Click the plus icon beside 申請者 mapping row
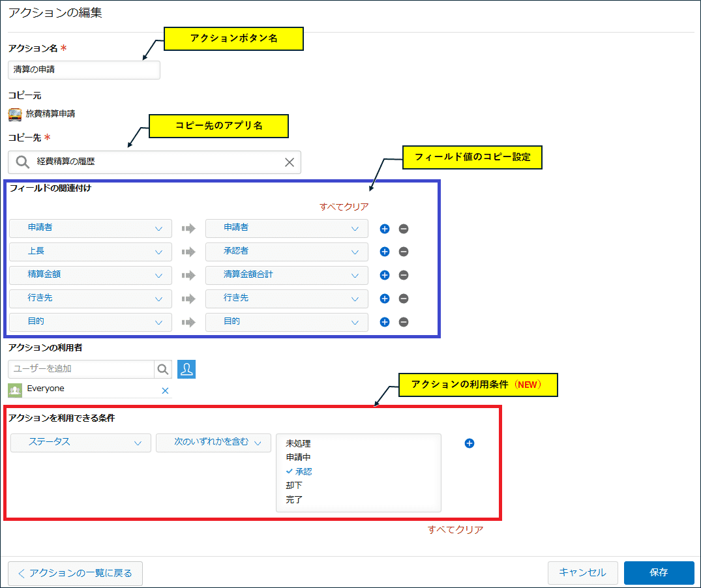The height and width of the screenshot is (588, 701). point(385,229)
